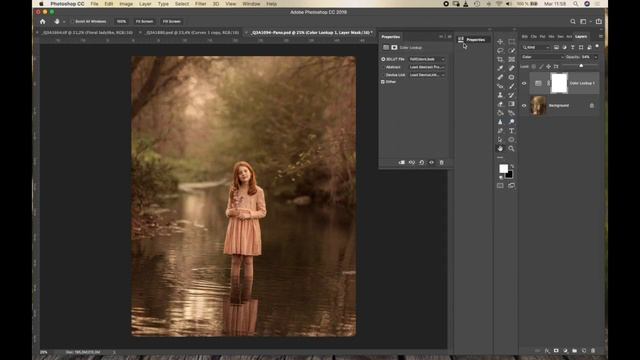
Task: Click the Fit Screen button
Action: tap(144, 21)
